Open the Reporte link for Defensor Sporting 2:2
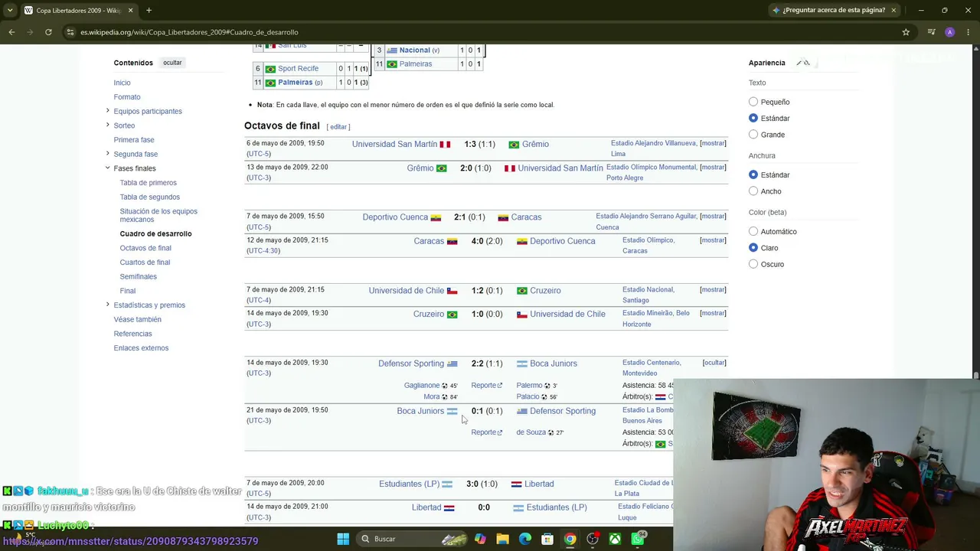 point(486,386)
